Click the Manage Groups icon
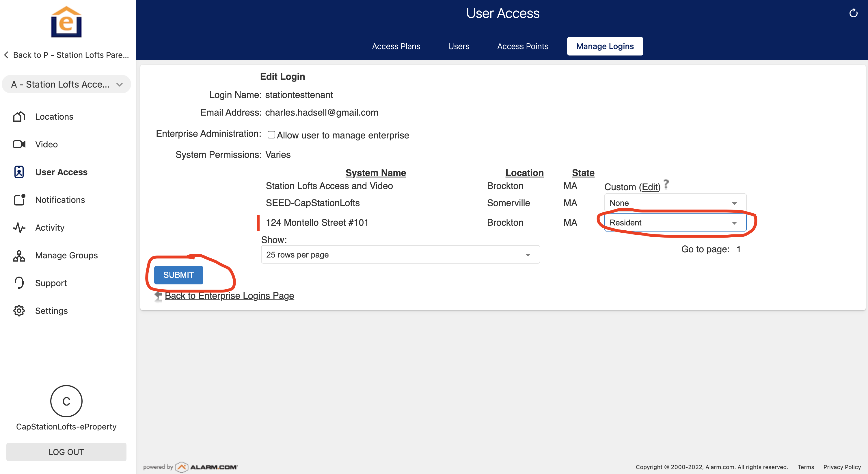The height and width of the screenshot is (474, 868). coord(19,255)
